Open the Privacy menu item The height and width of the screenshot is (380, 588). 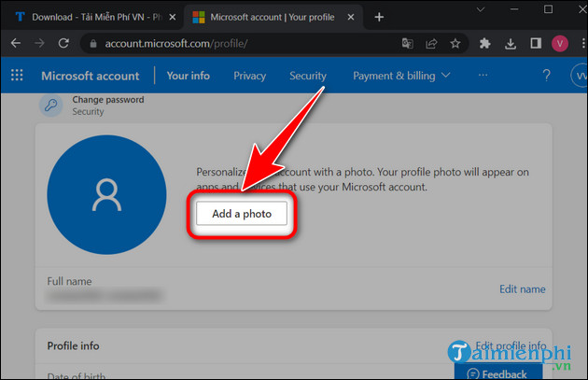point(250,76)
